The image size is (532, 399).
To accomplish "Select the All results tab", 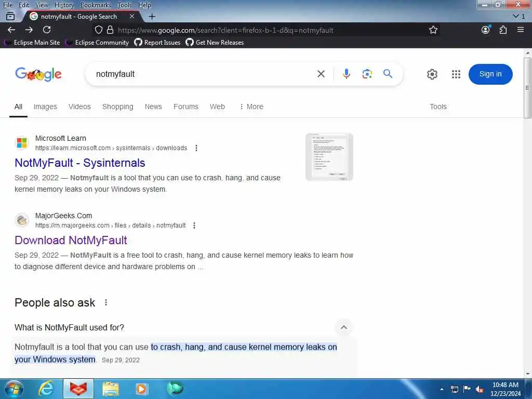I will [18, 107].
